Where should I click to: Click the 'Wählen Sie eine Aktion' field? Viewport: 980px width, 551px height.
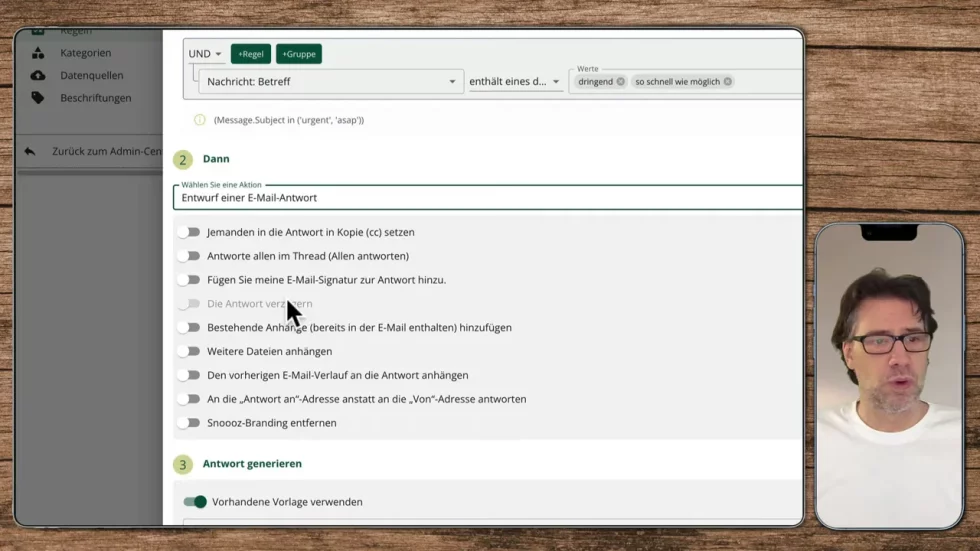click(x=488, y=198)
